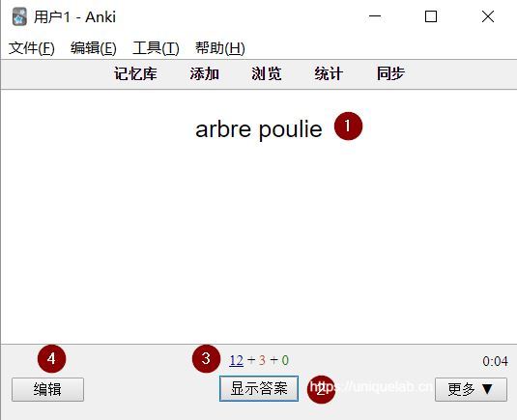Screen dimensions: 517x420
Task: Open the 工具(T) menu
Action: pyautogui.click(x=156, y=48)
